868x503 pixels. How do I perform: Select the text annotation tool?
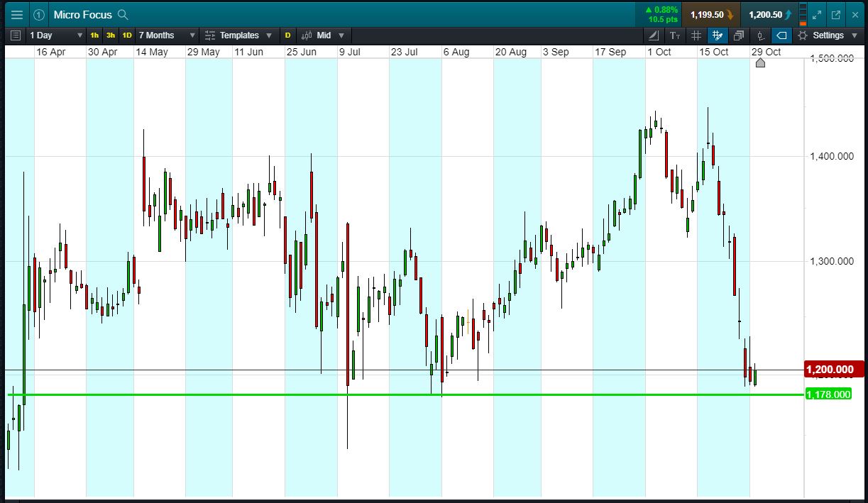tap(675, 35)
